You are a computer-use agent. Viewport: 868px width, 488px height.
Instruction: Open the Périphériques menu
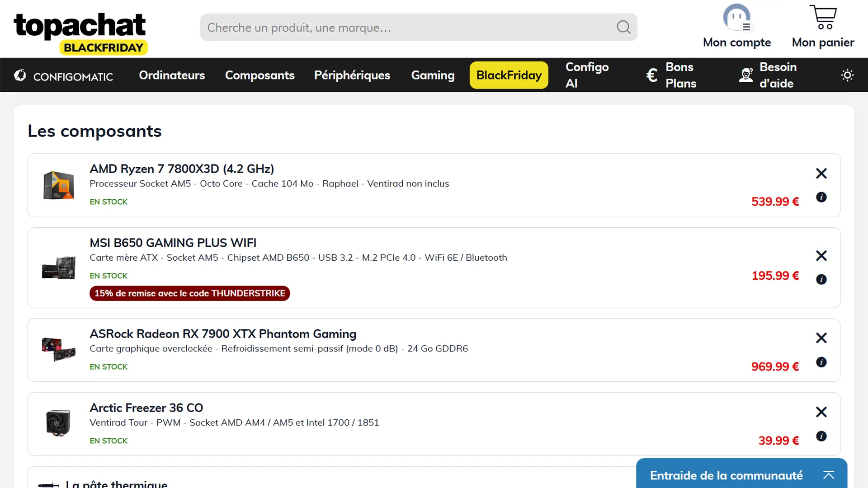pos(352,75)
